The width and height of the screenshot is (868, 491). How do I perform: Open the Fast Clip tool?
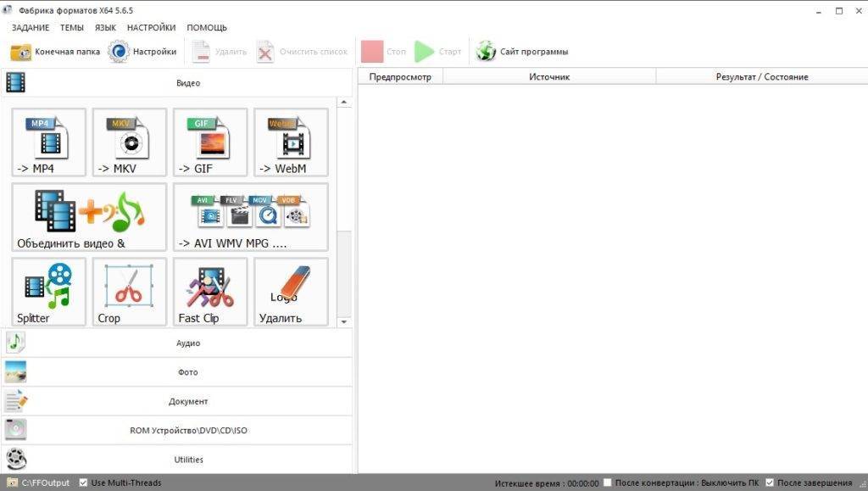tap(210, 292)
